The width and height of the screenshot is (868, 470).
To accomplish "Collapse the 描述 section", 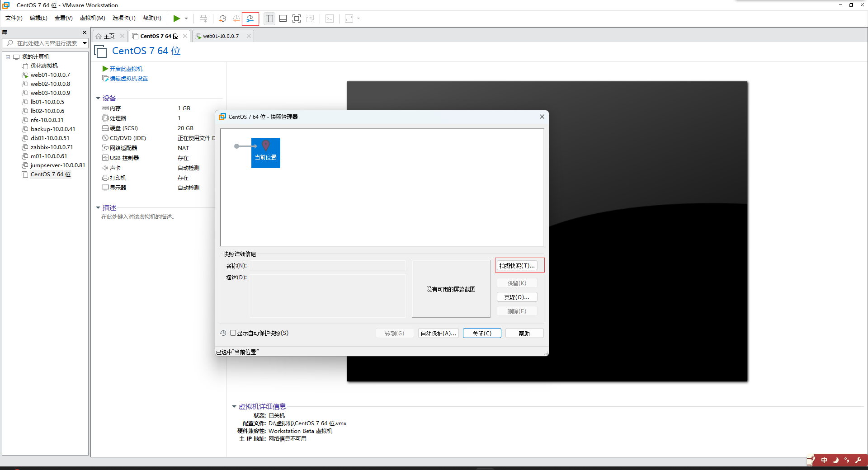I will (x=98, y=208).
